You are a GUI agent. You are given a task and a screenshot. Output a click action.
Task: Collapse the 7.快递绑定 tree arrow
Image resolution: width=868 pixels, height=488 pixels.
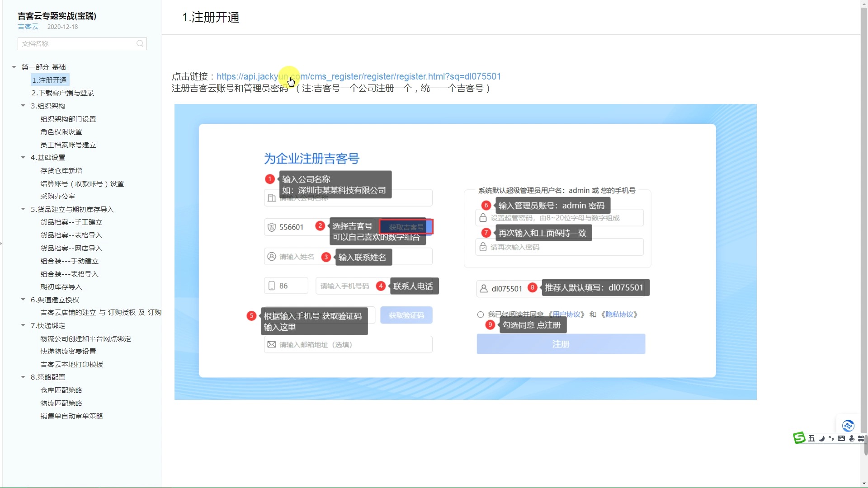click(23, 325)
